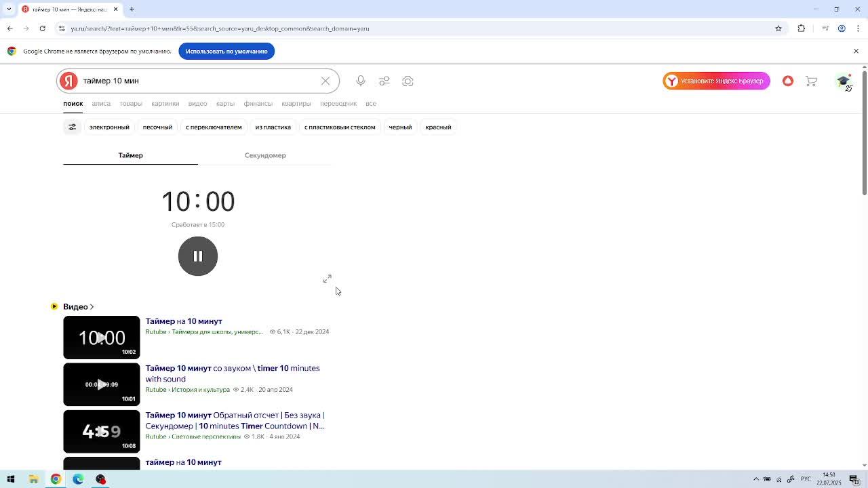Open the 'финансы' search category
This screenshot has width=868, height=488.
pos(258,104)
